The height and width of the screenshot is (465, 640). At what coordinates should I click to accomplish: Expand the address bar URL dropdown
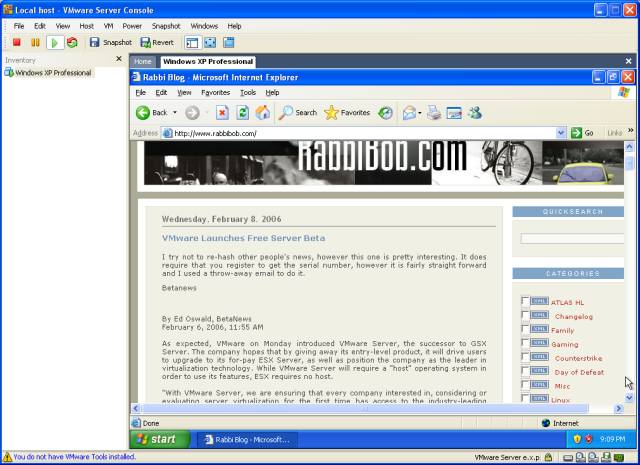pyautogui.click(x=561, y=133)
